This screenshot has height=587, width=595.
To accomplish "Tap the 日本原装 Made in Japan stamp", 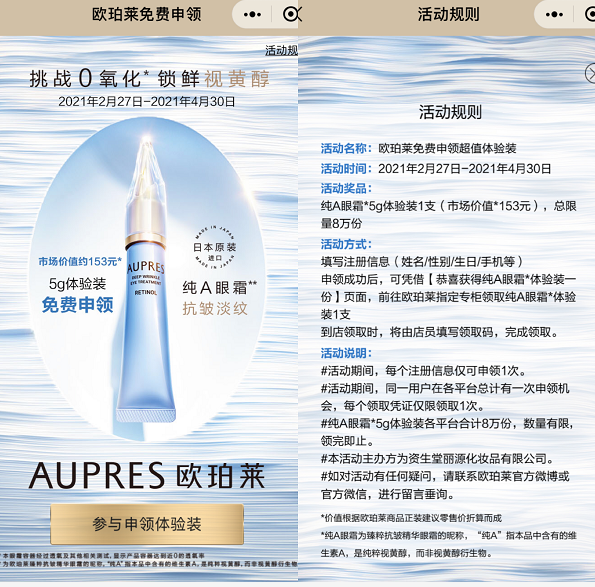I will [x=214, y=247].
